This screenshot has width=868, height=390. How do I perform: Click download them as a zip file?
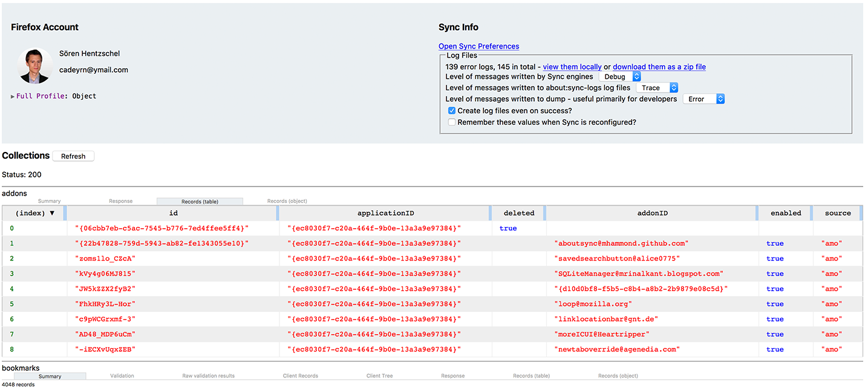point(659,67)
